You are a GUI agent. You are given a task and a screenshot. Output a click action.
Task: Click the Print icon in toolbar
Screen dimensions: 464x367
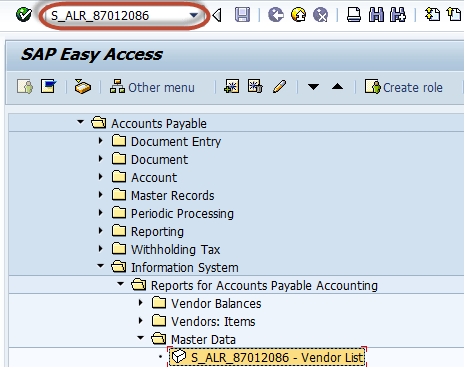click(x=354, y=15)
